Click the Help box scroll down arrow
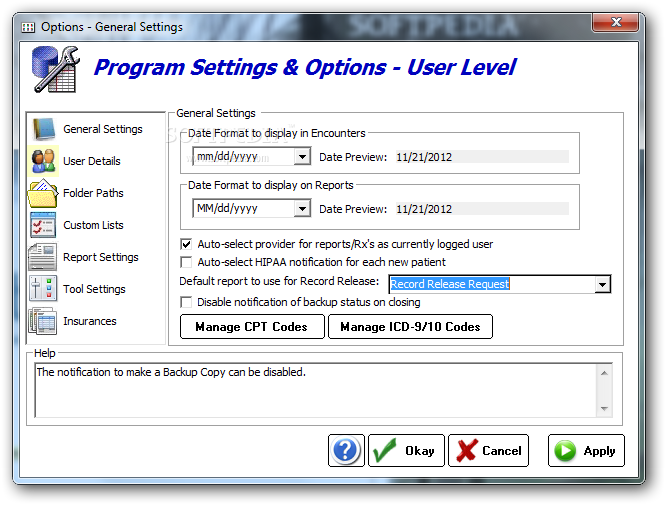This screenshot has width=666, height=505. pos(604,409)
